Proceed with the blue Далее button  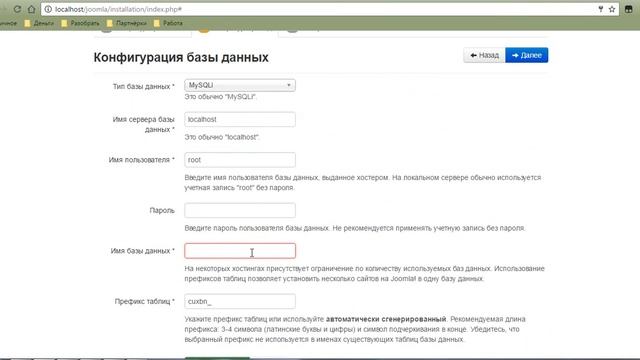(x=527, y=55)
